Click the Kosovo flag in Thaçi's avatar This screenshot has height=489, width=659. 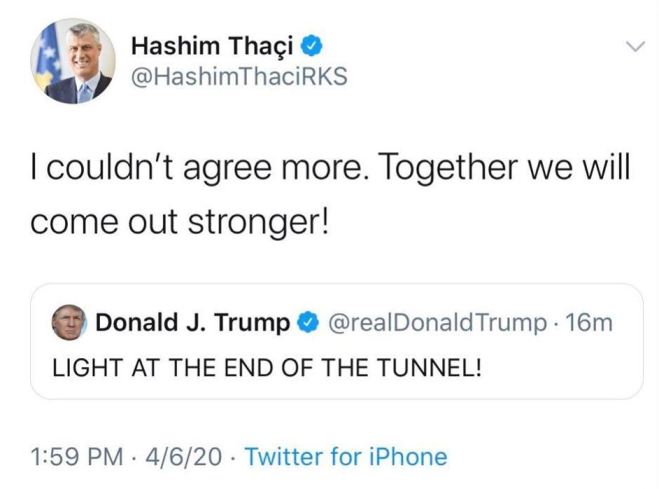46,59
